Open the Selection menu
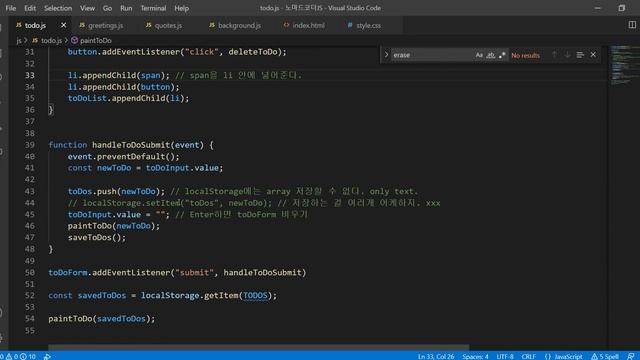Image resolution: width=640 pixels, height=360 pixels. pos(58,8)
